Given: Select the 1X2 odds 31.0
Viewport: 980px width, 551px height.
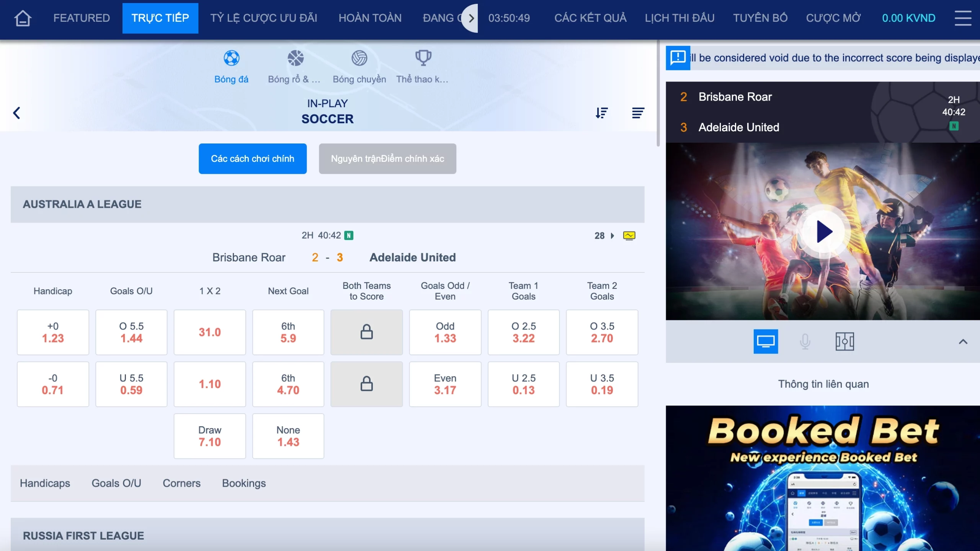Looking at the screenshot, I should [x=210, y=332].
